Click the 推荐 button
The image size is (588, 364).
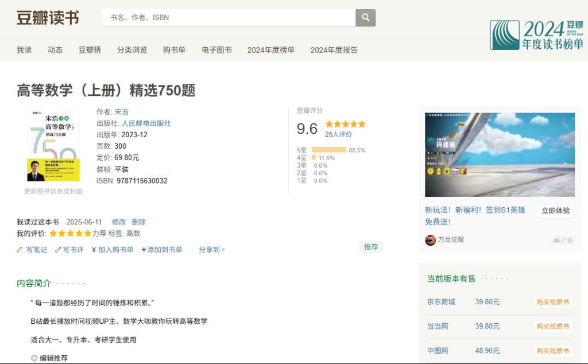point(372,247)
